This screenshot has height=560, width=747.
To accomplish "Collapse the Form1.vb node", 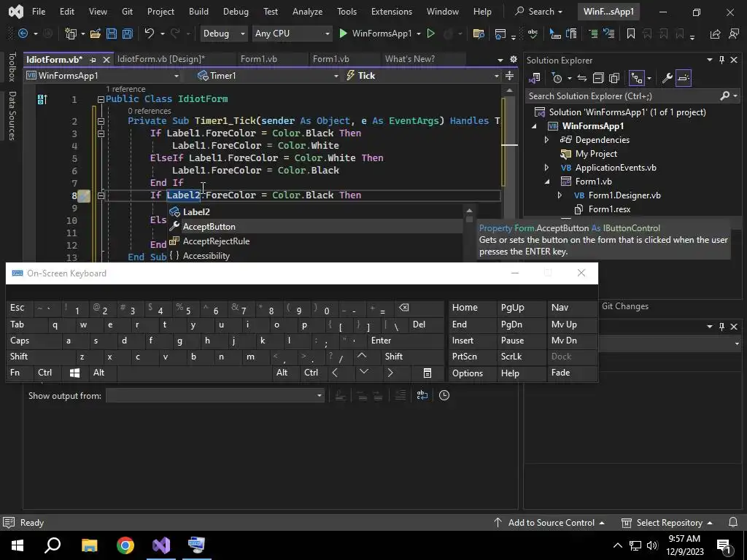I will [546, 182].
